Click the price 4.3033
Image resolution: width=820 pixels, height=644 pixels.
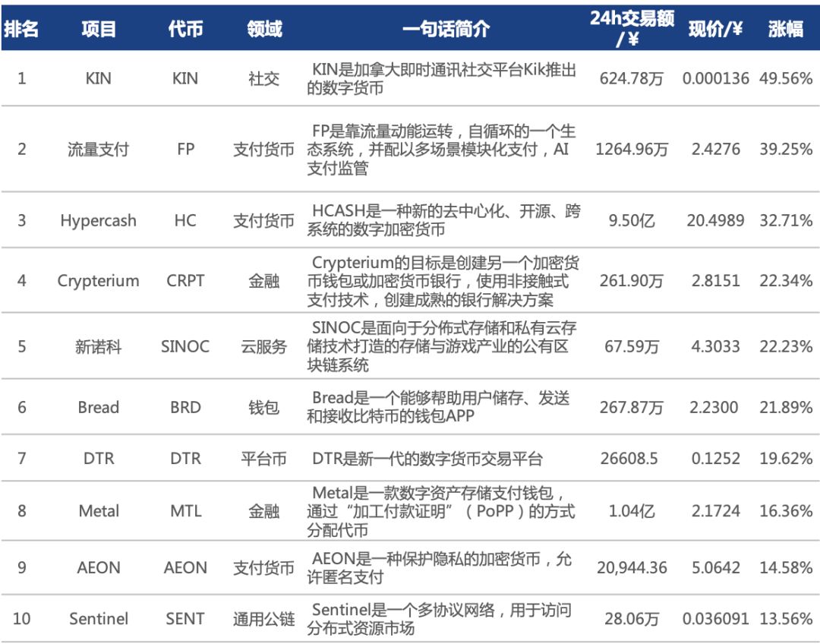pos(715,346)
